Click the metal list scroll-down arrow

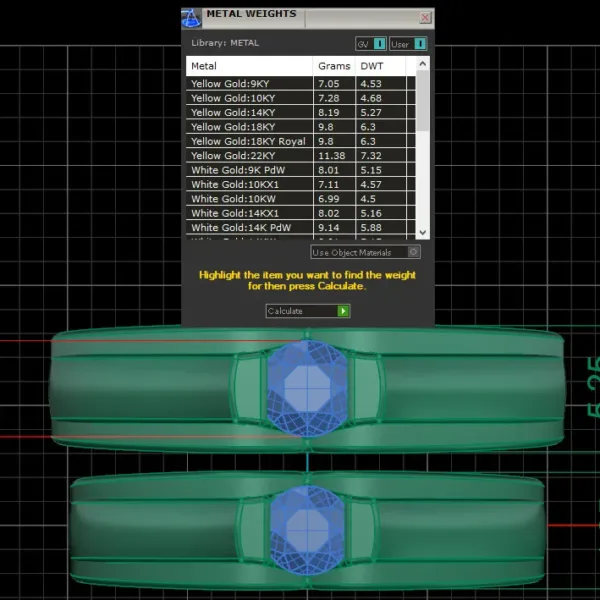(x=422, y=233)
